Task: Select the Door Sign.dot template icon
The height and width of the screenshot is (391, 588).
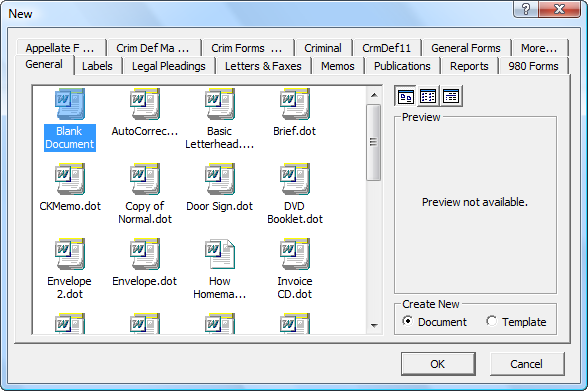Action: tap(220, 179)
